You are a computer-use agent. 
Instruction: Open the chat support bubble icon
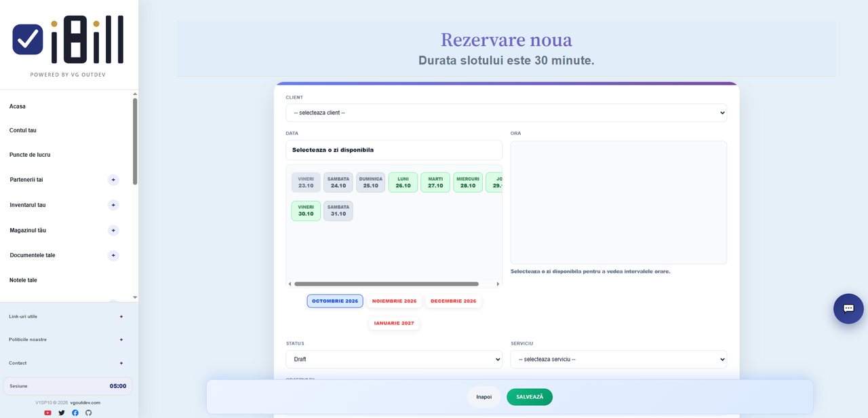848,308
